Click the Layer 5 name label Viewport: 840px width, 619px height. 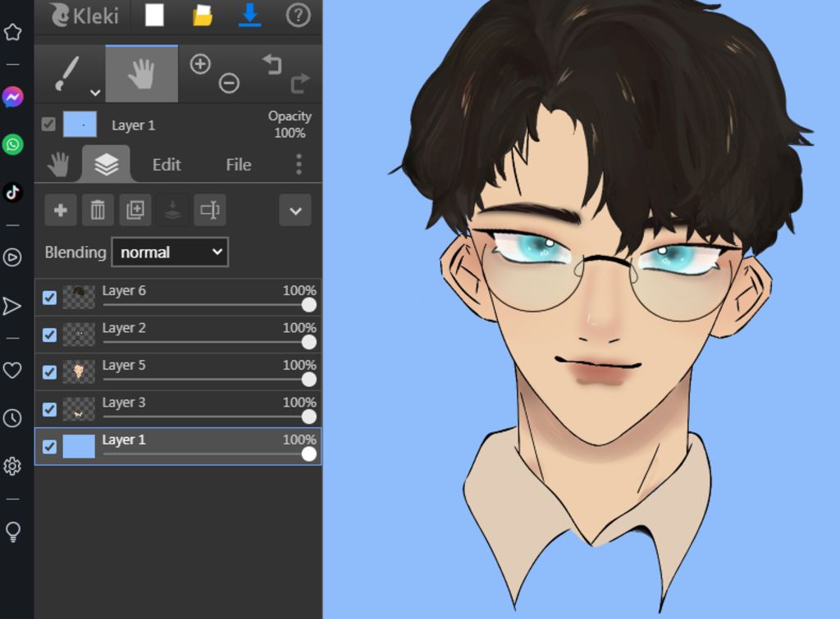click(124, 365)
